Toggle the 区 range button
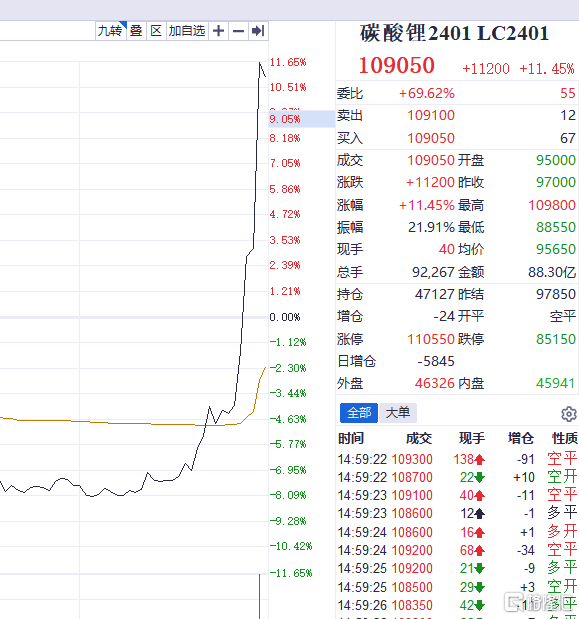Viewport: 579px width, 619px height. 156,31
